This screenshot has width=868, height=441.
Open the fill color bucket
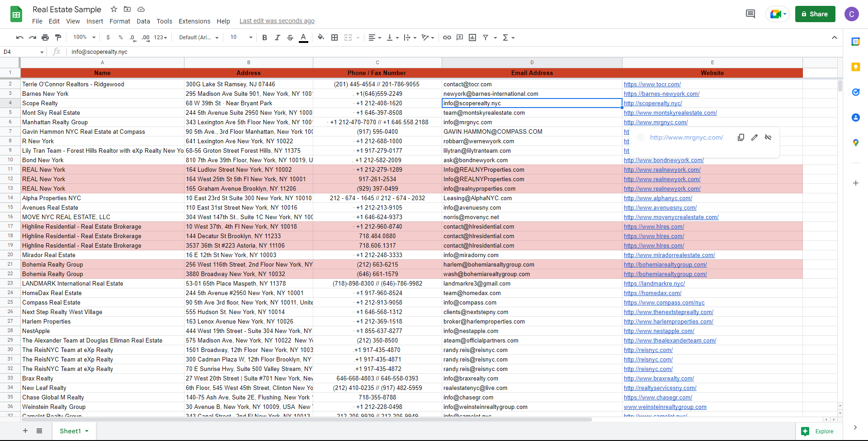(321, 38)
